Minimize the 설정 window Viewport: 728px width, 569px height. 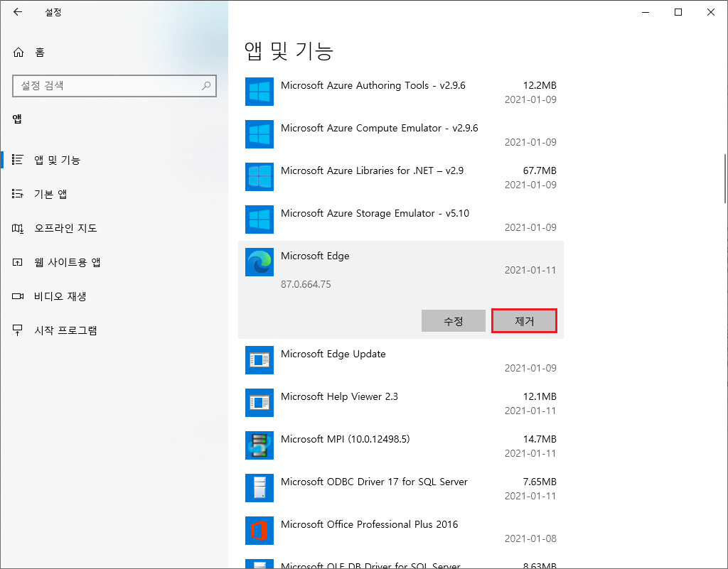pyautogui.click(x=646, y=12)
